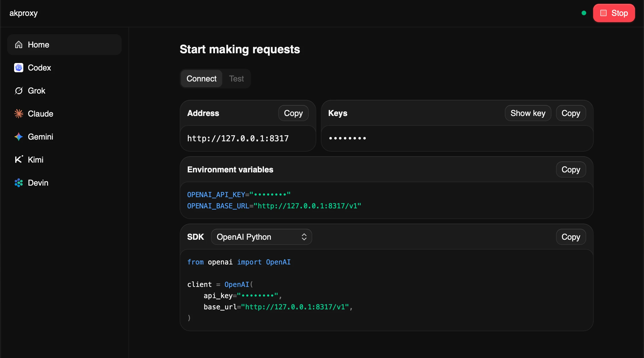Click the SDK label
The width and height of the screenshot is (644, 358).
point(195,237)
